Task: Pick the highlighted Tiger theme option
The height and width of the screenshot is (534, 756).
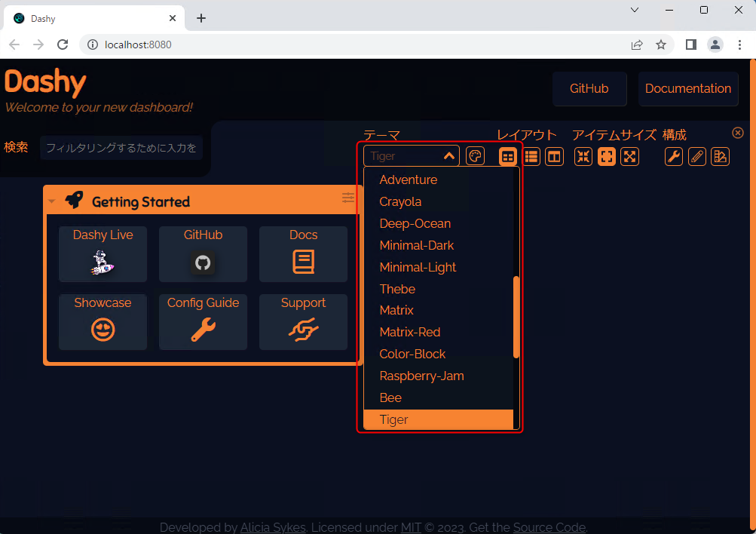Action: pyautogui.click(x=438, y=419)
